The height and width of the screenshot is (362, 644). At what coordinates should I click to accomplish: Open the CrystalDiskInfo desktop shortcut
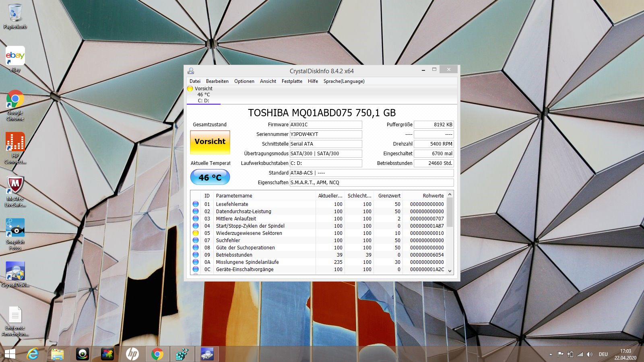15,274
